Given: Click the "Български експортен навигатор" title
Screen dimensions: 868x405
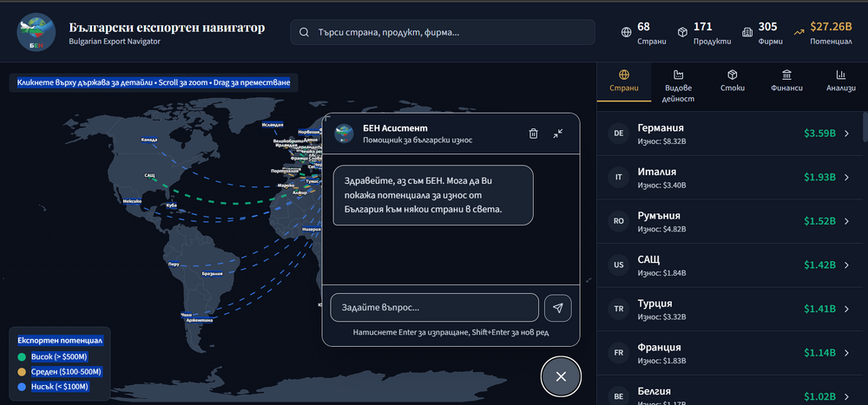Looking at the screenshot, I should click(167, 27).
